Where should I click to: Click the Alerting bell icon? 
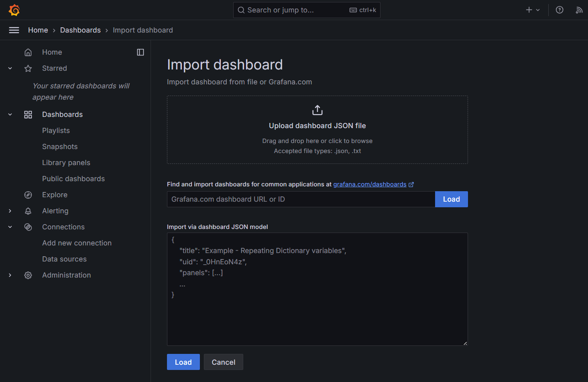tap(28, 211)
